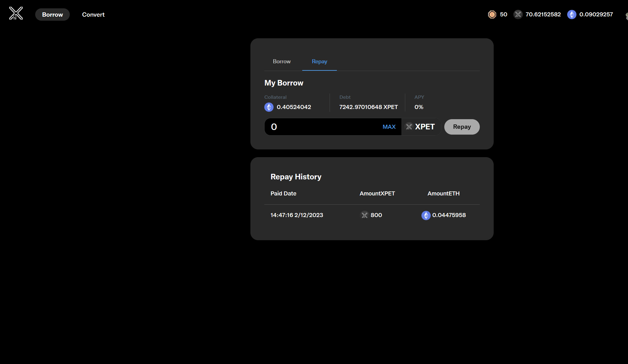Click the Ethereum icon in header balance
628x364 pixels.
(x=571, y=15)
